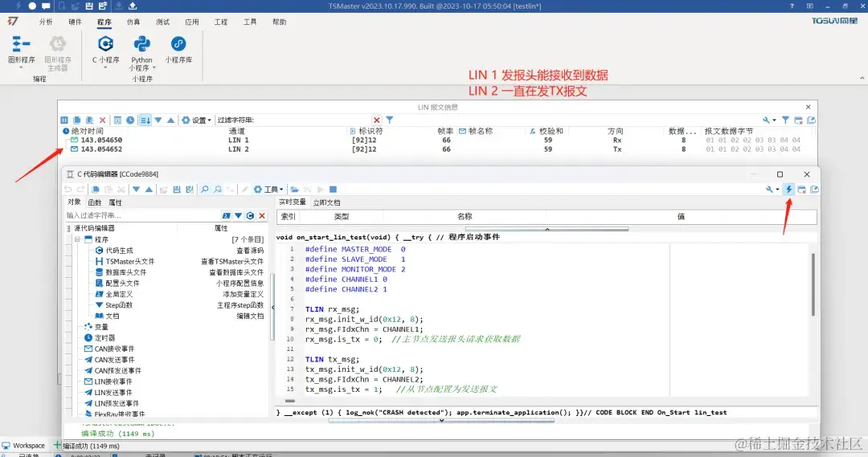Clear object filter with the red X
Viewport: 868px width, 457px height.
click(x=262, y=215)
